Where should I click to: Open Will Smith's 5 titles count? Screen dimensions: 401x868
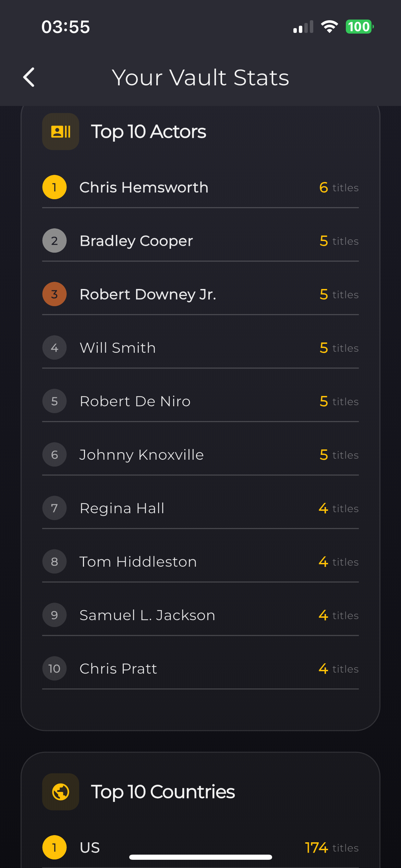(339, 348)
